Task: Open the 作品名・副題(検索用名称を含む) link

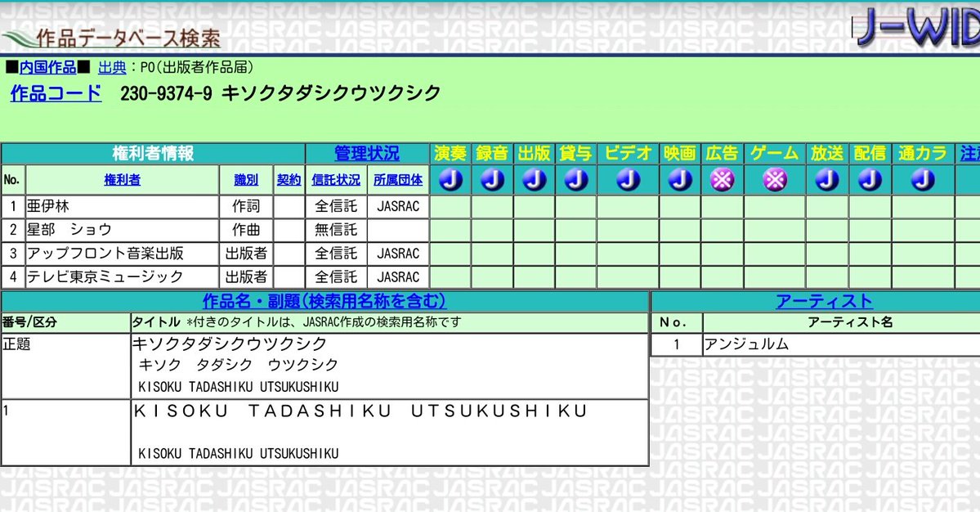Action: (324, 301)
